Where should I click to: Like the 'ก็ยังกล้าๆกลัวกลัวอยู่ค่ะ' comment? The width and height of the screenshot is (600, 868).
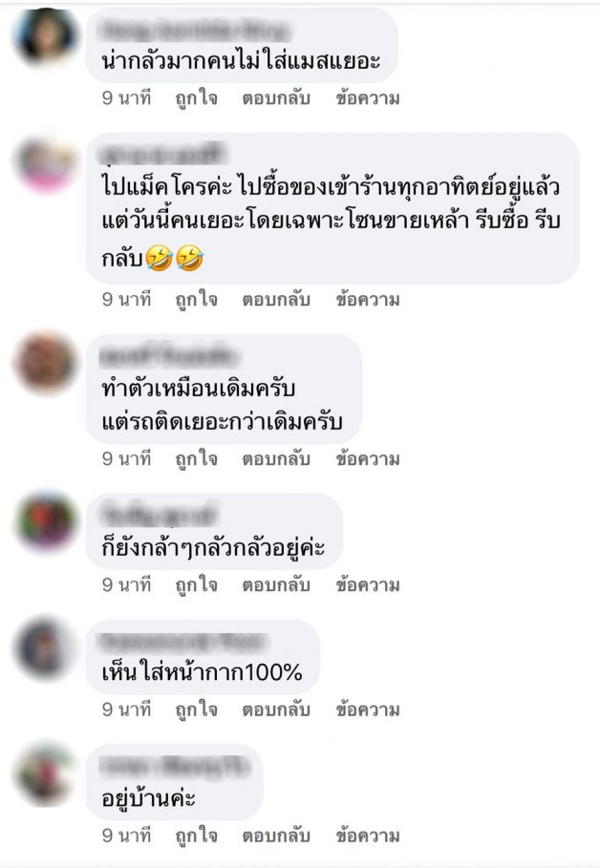196,585
